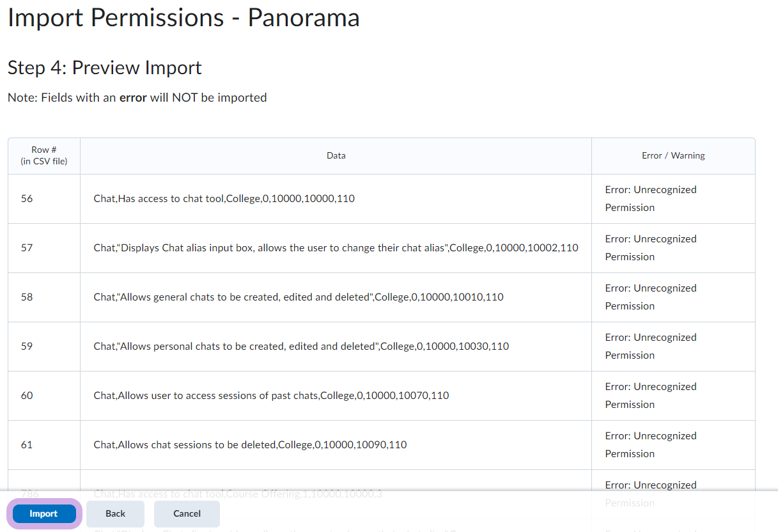Select the 'Allows general chats to be created' entry

pos(298,297)
